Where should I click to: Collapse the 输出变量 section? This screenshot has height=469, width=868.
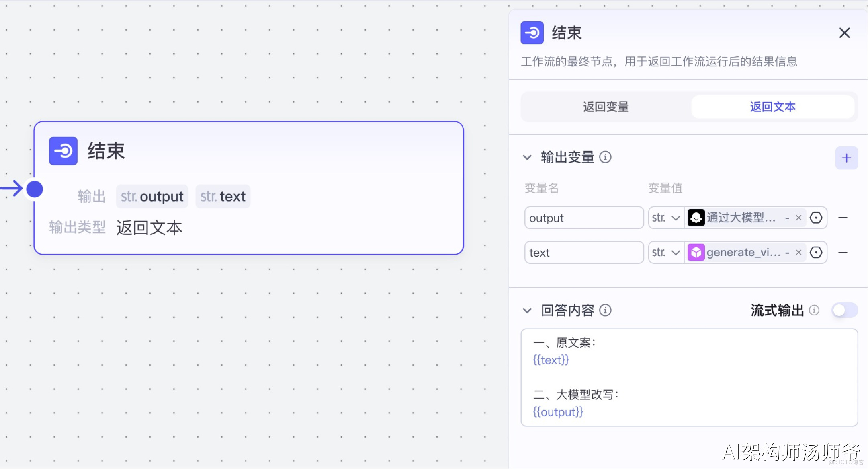pyautogui.click(x=527, y=157)
